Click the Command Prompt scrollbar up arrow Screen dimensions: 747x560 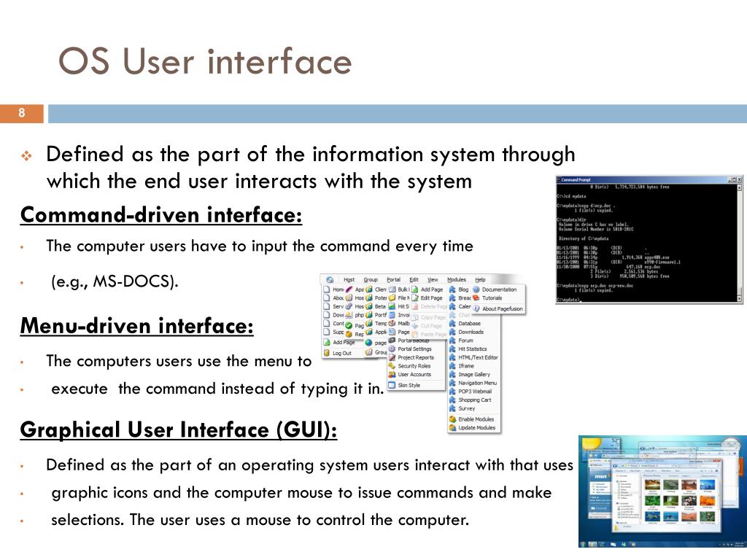[x=740, y=187]
